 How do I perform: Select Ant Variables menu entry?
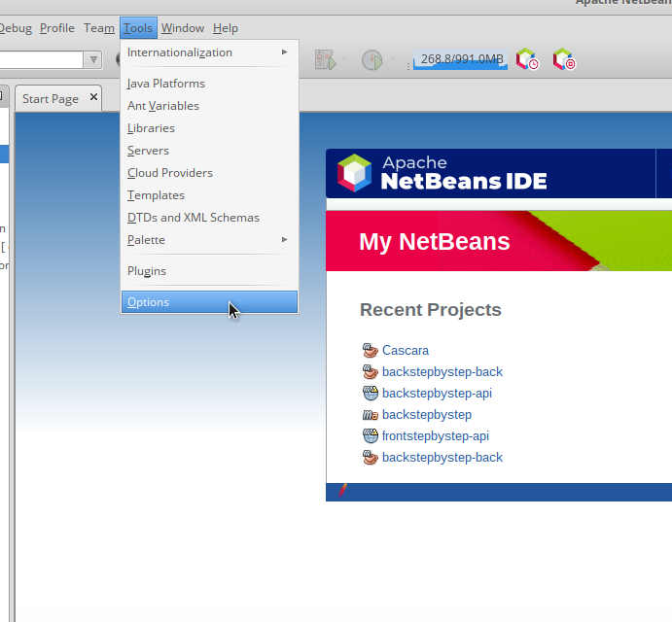tap(209, 106)
